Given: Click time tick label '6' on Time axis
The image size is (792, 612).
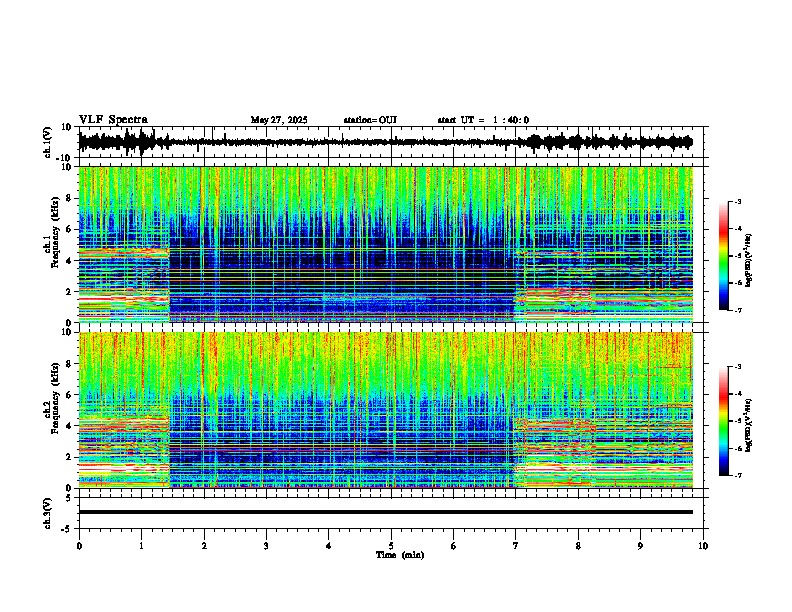Looking at the screenshot, I should tap(454, 546).
